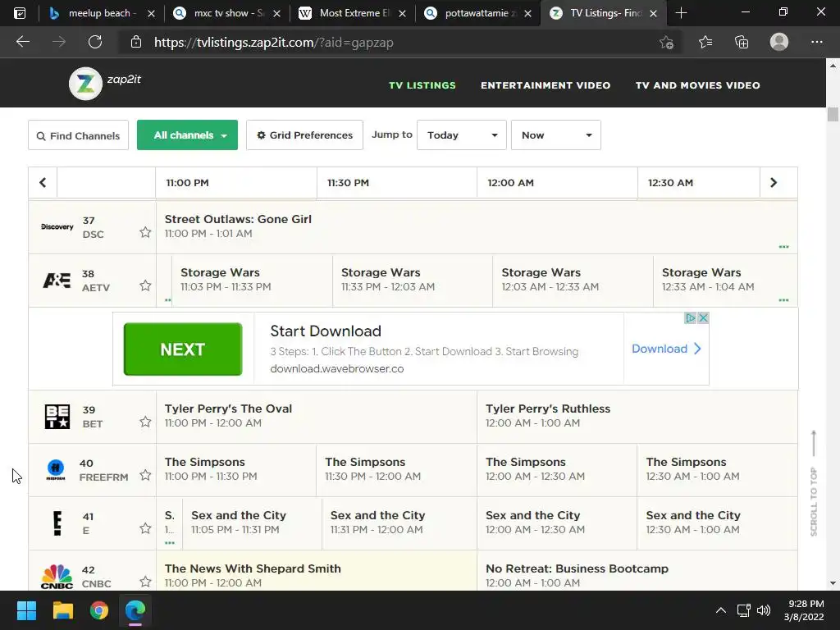Add this page to favorites

(x=666, y=43)
